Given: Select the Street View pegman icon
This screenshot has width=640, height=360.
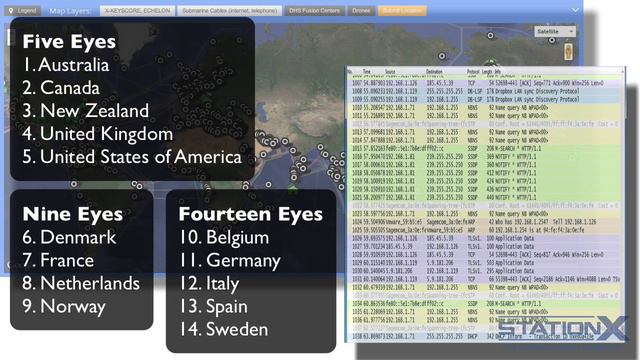Looking at the screenshot, I should [x=568, y=51].
